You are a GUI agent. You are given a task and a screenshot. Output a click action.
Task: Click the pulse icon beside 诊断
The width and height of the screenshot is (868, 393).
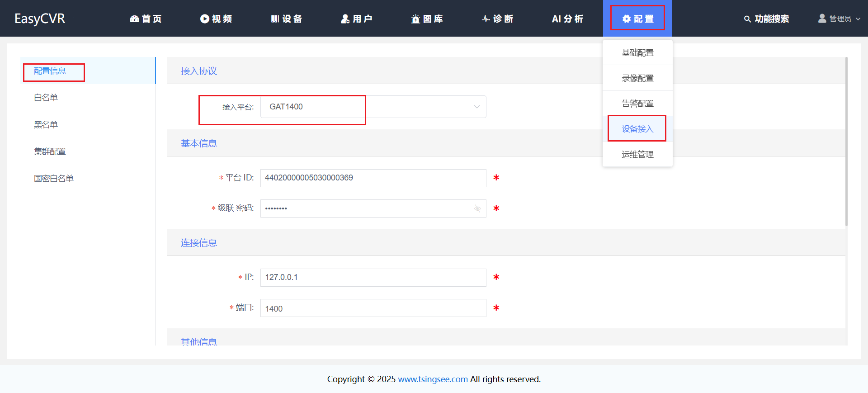tap(486, 19)
